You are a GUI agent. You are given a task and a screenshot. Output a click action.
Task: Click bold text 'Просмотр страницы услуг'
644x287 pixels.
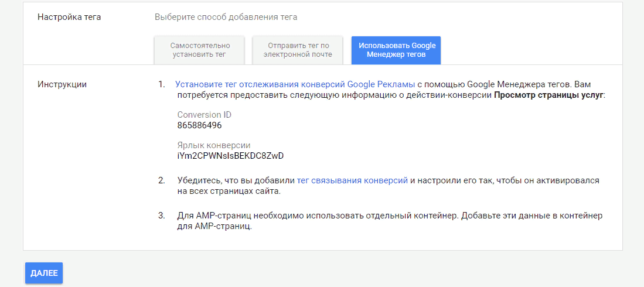[x=548, y=95]
